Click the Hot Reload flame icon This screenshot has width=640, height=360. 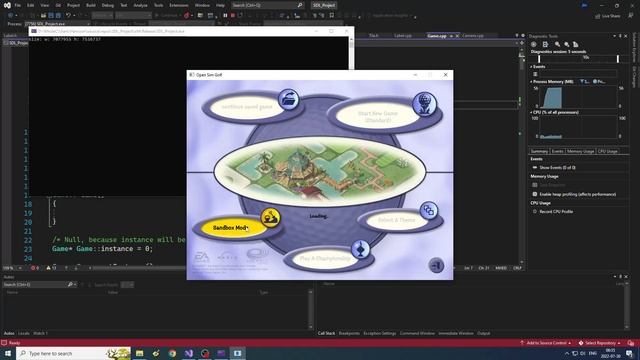tap(187, 16)
